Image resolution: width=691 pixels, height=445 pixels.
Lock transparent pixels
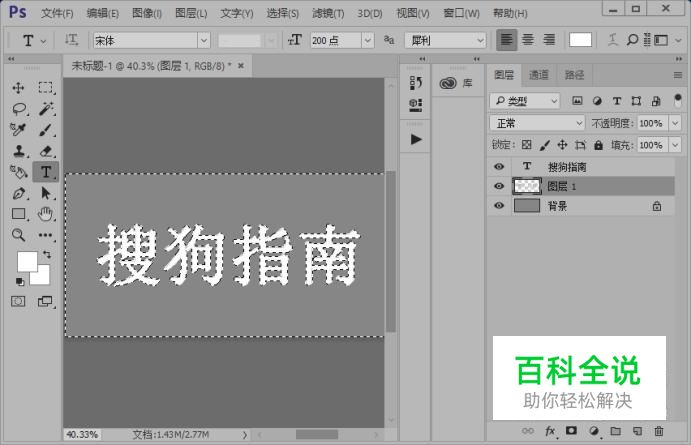click(x=526, y=145)
